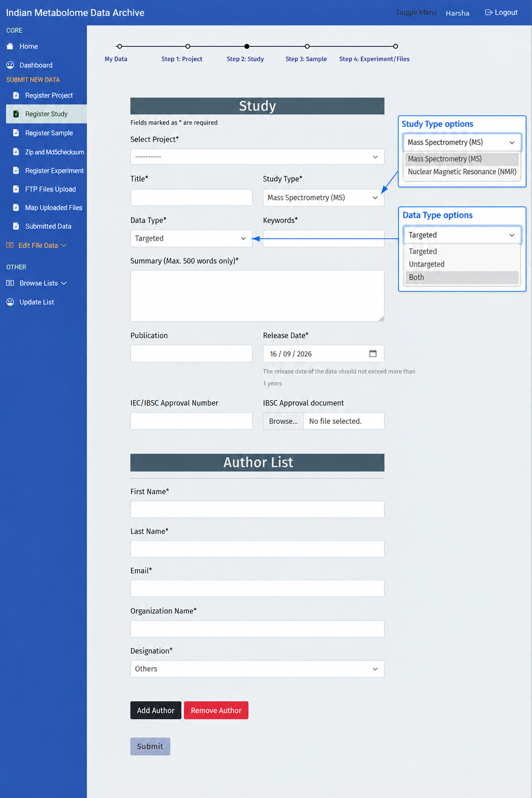Focus the IEC/IBSC Approval Number field
Screen dimensions: 532x798
191,421
